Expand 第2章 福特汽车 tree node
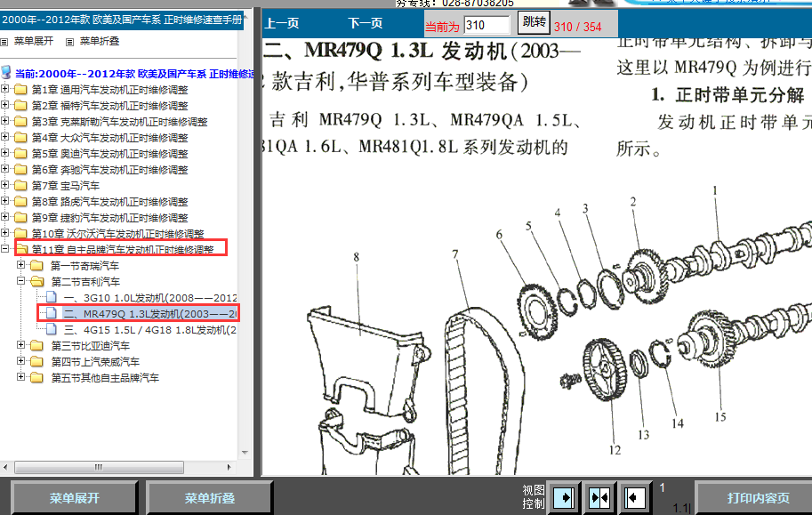Viewport: 812px width, 515px height. pyautogui.click(x=4, y=105)
